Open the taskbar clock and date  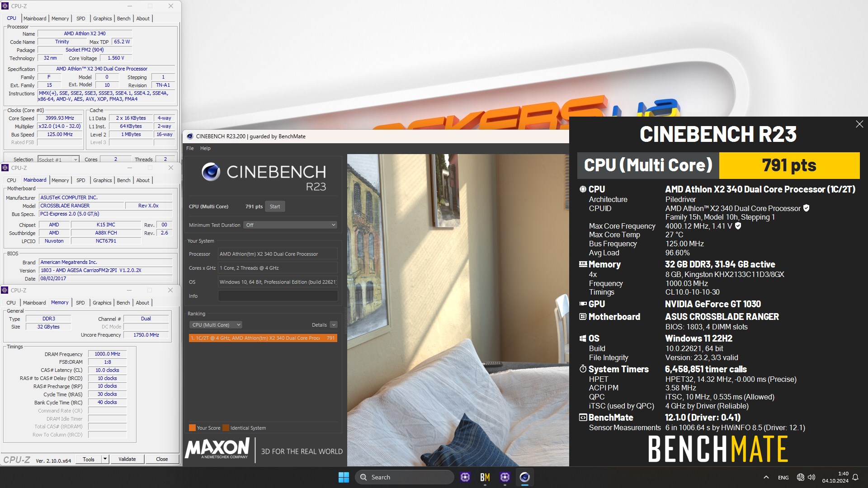tap(835, 477)
